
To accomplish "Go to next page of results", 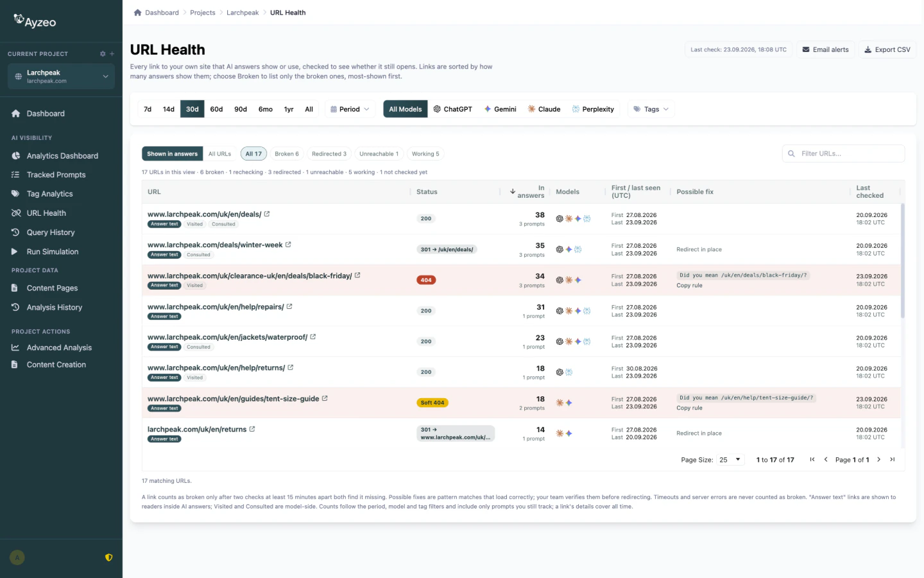I will [x=879, y=459].
